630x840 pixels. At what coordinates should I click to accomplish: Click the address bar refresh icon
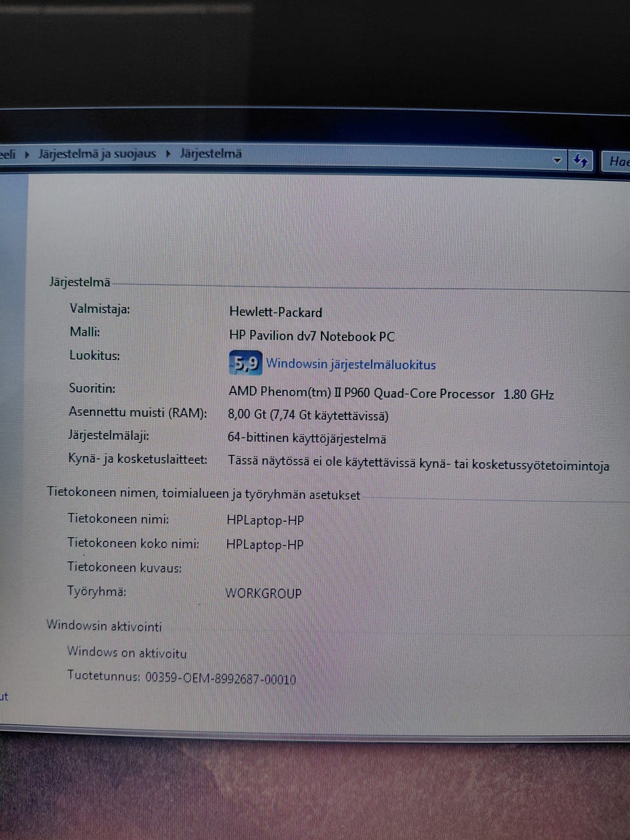click(x=580, y=161)
